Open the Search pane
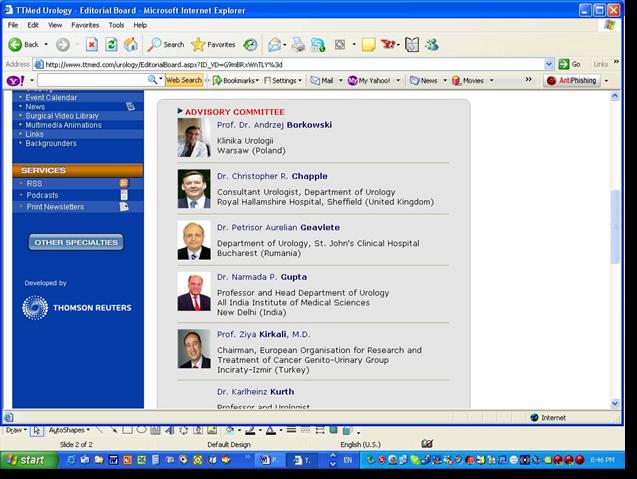This screenshot has height=479, width=637. pyautogui.click(x=166, y=45)
